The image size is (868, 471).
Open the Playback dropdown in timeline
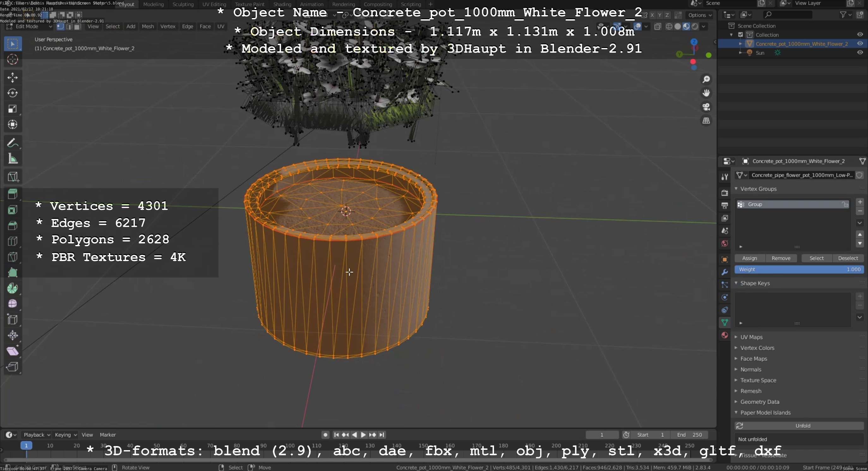[x=37, y=435]
